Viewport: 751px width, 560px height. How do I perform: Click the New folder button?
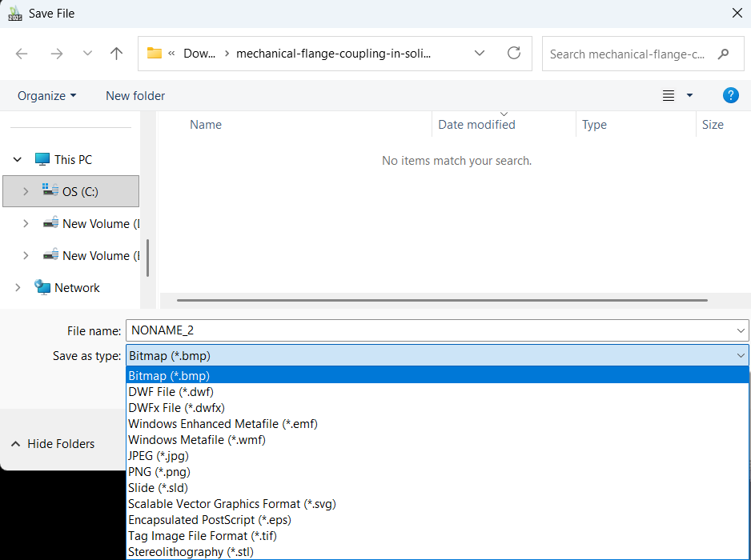coord(135,96)
